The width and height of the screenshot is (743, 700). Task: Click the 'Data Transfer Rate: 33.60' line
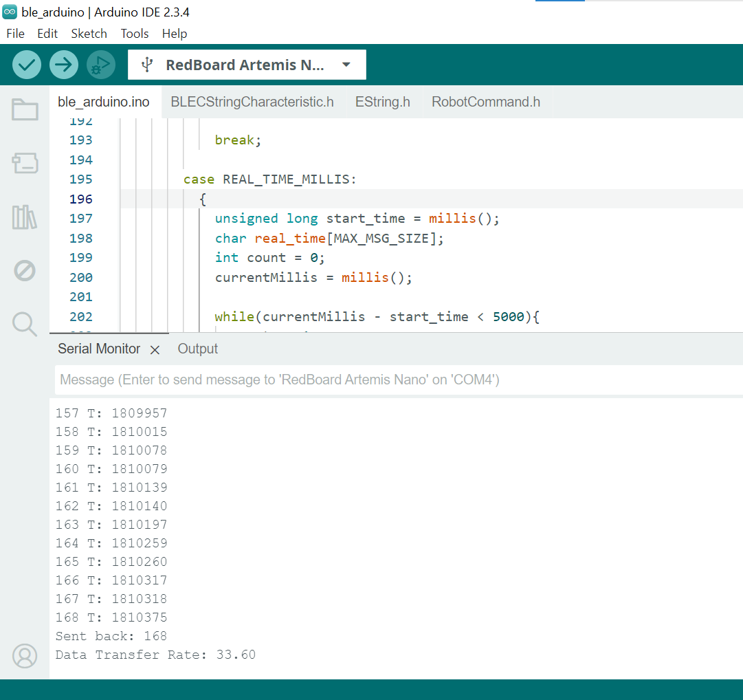click(155, 655)
